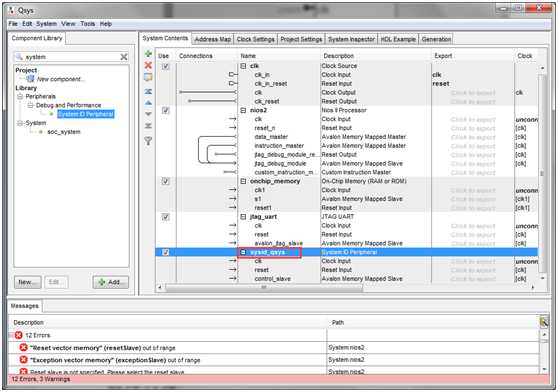Viewport: 558px width, 392px height.
Task: Collapse the onchip_memory component row
Action: pyautogui.click(x=243, y=181)
